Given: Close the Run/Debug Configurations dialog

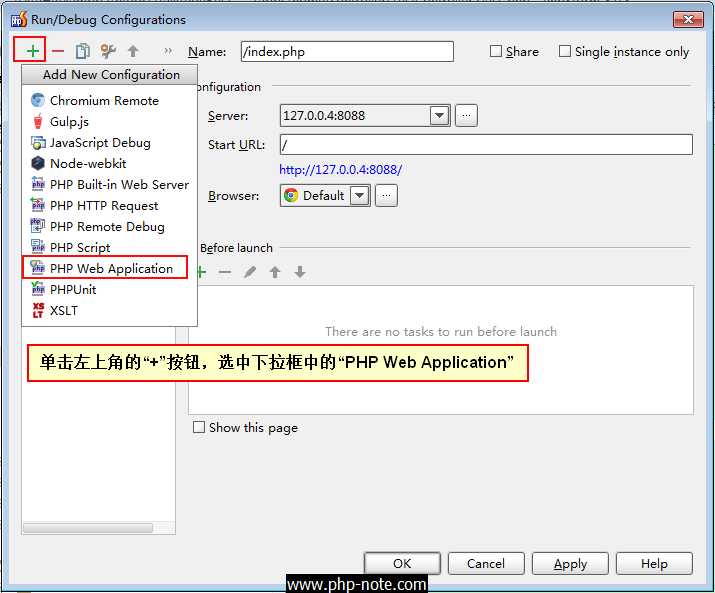Looking at the screenshot, I should [688, 19].
